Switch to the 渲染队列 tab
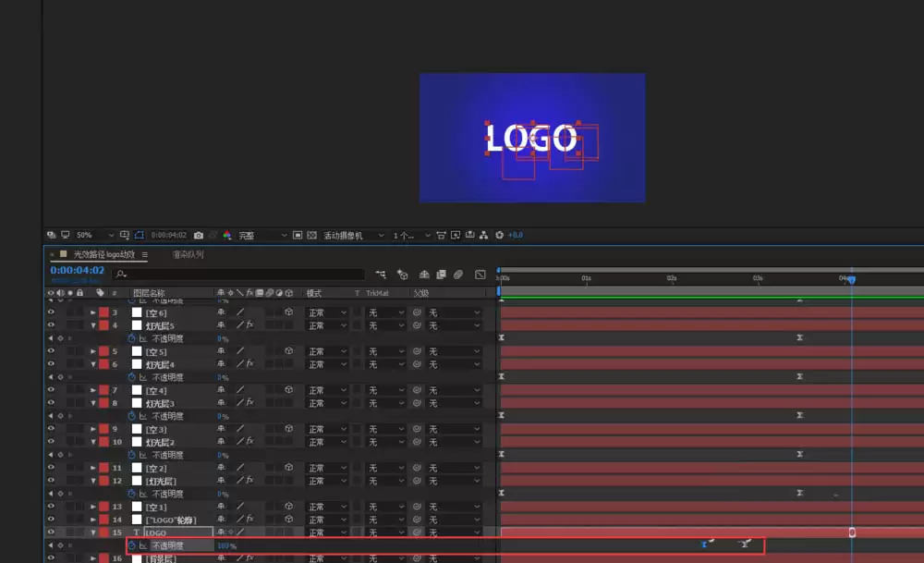 (188, 254)
